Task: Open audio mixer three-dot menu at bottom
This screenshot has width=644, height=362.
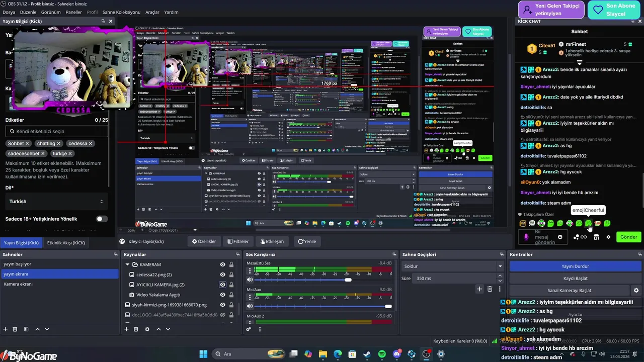Action: click(x=260, y=329)
